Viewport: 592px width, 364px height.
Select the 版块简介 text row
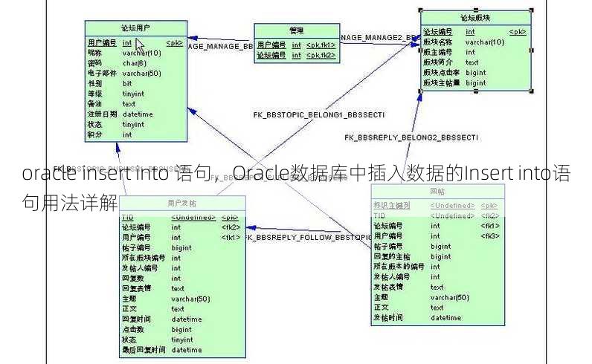[451, 62]
